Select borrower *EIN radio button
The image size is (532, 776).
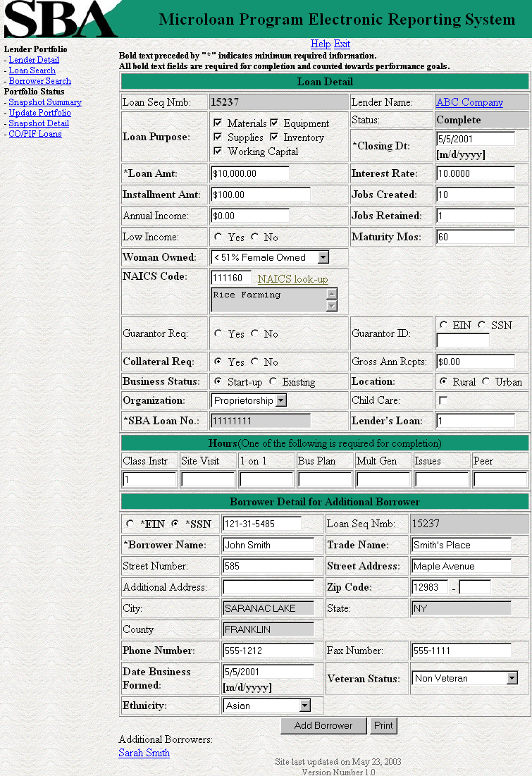point(130,523)
